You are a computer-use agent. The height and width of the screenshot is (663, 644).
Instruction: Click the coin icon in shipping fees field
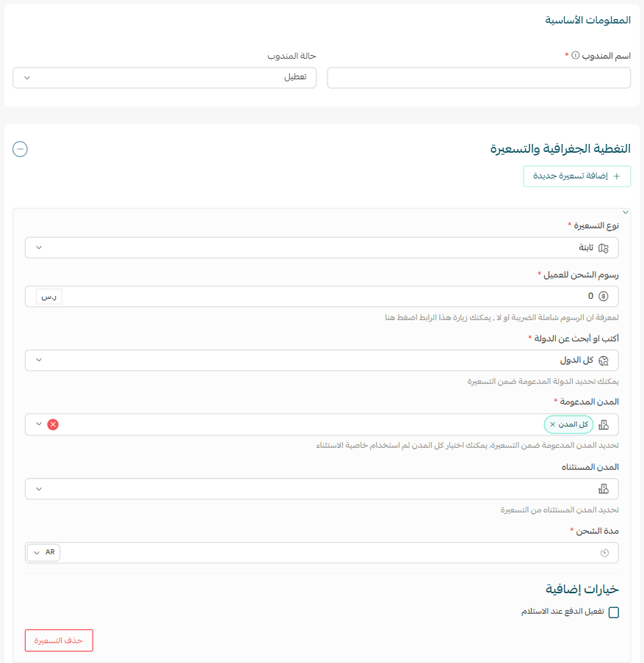point(604,297)
